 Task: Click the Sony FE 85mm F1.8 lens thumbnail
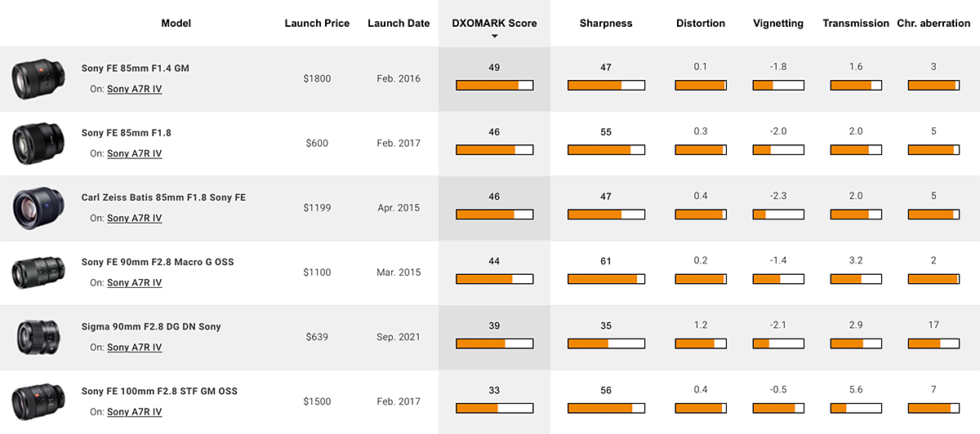click(x=33, y=143)
